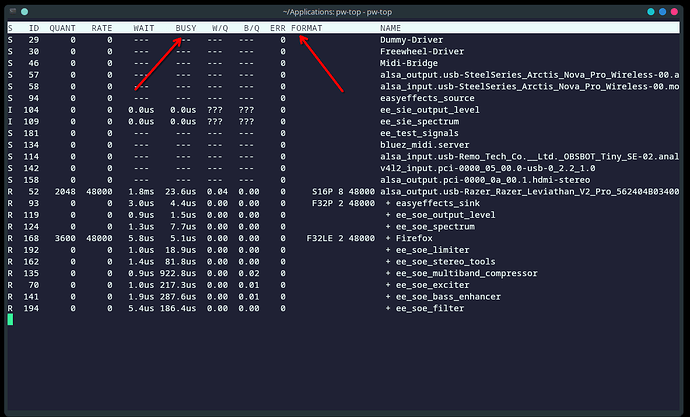Image resolution: width=690 pixels, height=417 pixels.
Task: Click the OBSBOT Tiny SE alsa_input entry
Action: (529, 157)
